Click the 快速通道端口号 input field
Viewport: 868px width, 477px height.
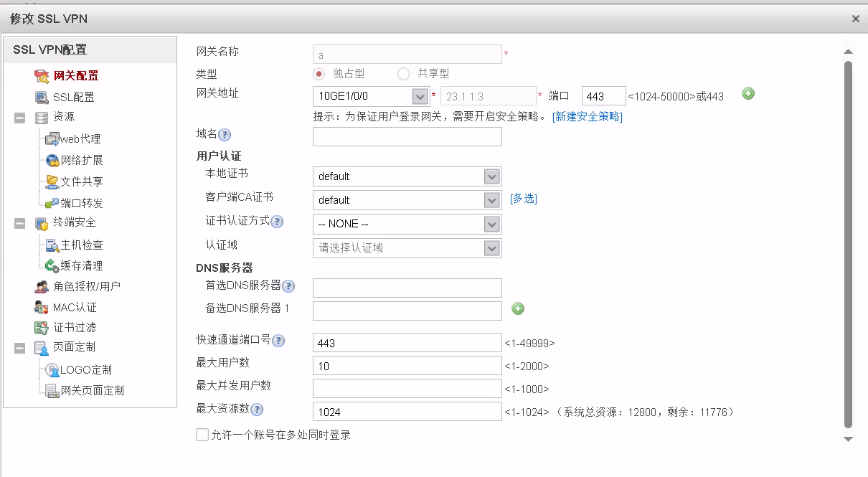pos(407,343)
